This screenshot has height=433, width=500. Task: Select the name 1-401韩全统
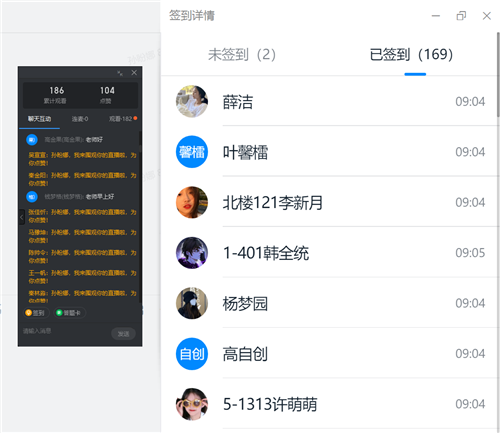coord(266,253)
